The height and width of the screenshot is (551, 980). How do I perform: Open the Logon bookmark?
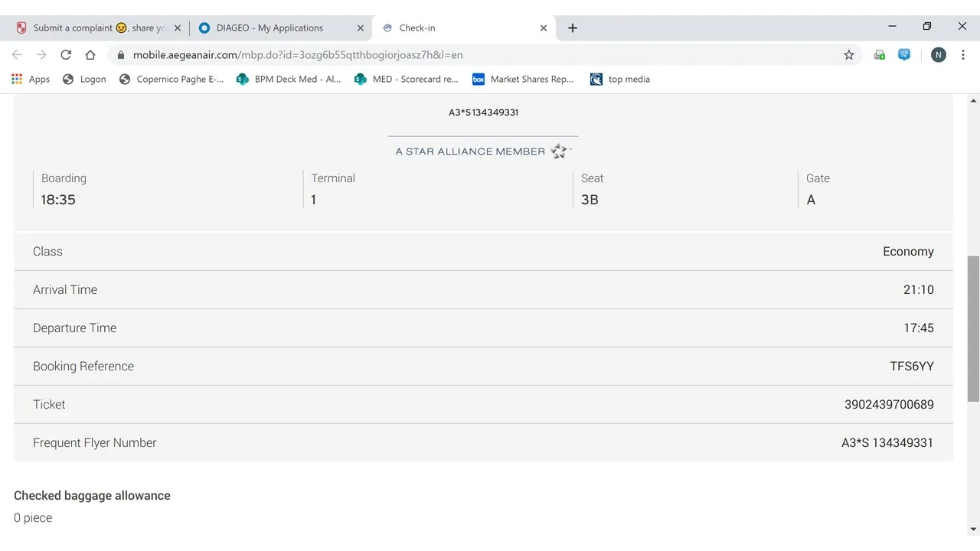[84, 79]
